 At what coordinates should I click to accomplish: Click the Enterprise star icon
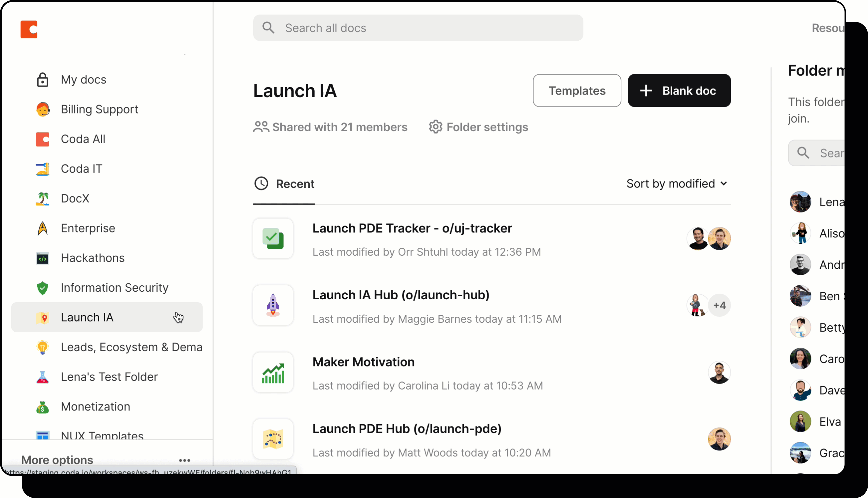(42, 228)
